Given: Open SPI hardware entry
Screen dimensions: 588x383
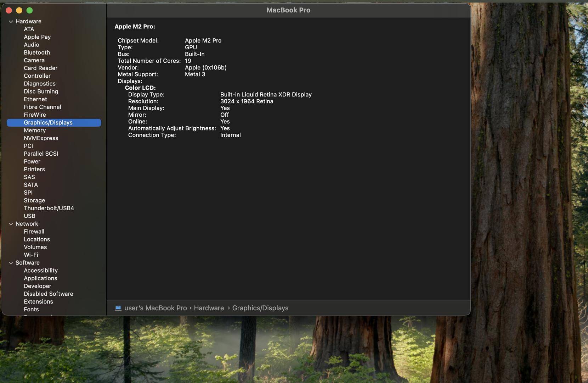Looking at the screenshot, I should 28,193.
